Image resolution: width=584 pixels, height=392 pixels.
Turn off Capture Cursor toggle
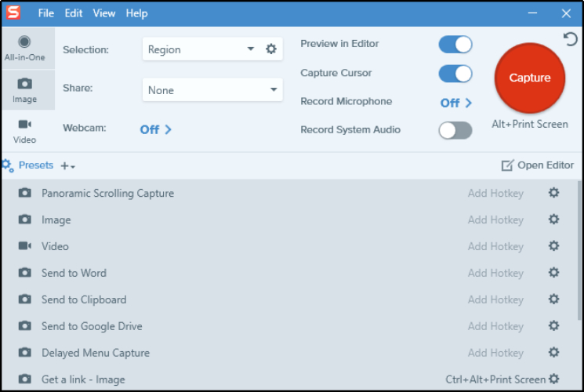click(455, 74)
